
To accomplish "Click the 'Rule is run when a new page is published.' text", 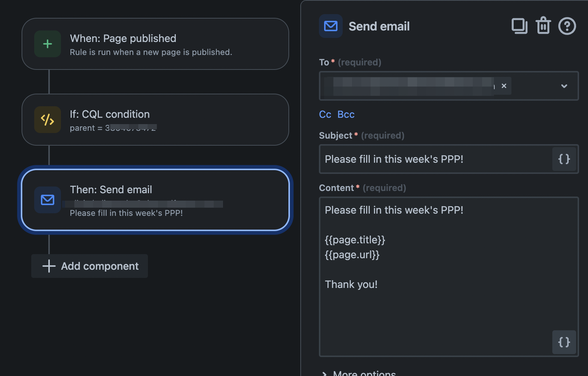I will (x=151, y=52).
